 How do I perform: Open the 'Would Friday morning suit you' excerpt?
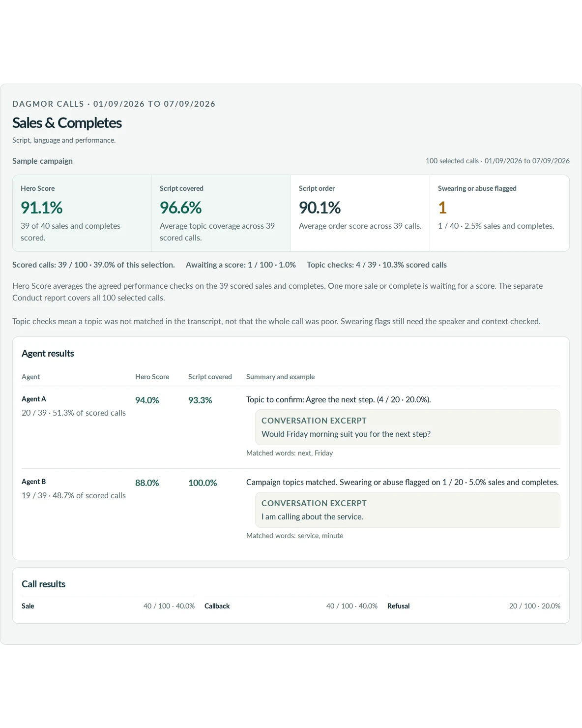pos(407,427)
